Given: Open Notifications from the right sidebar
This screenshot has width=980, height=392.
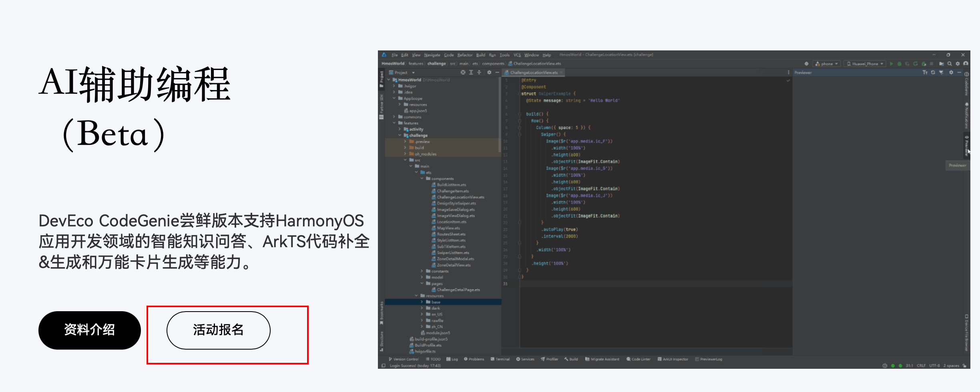Looking at the screenshot, I should 967,115.
